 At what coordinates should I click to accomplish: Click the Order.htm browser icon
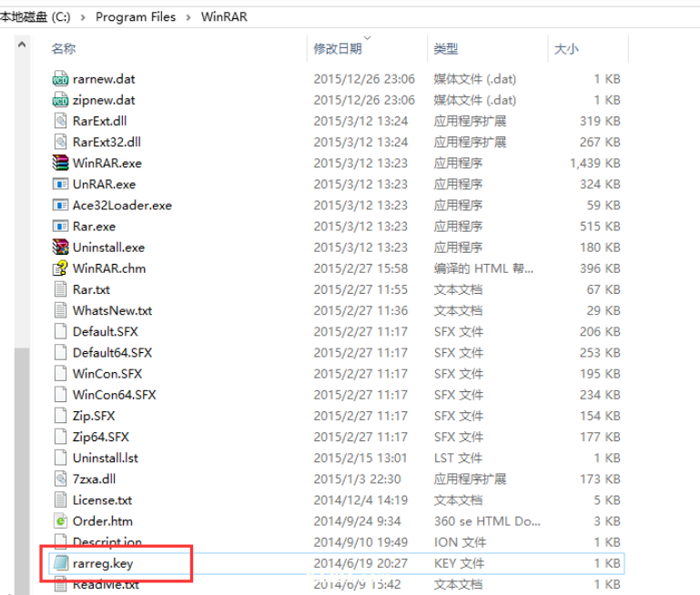coord(60,521)
